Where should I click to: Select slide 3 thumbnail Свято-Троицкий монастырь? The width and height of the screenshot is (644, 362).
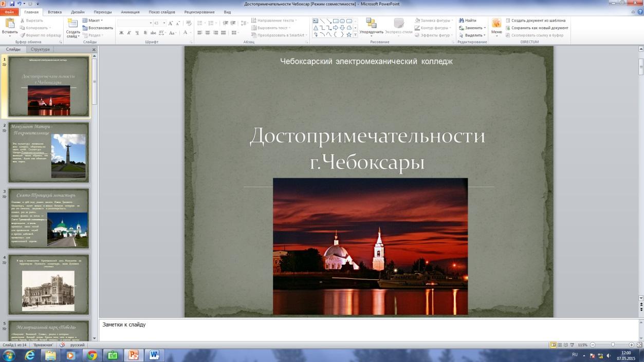tap(48, 218)
